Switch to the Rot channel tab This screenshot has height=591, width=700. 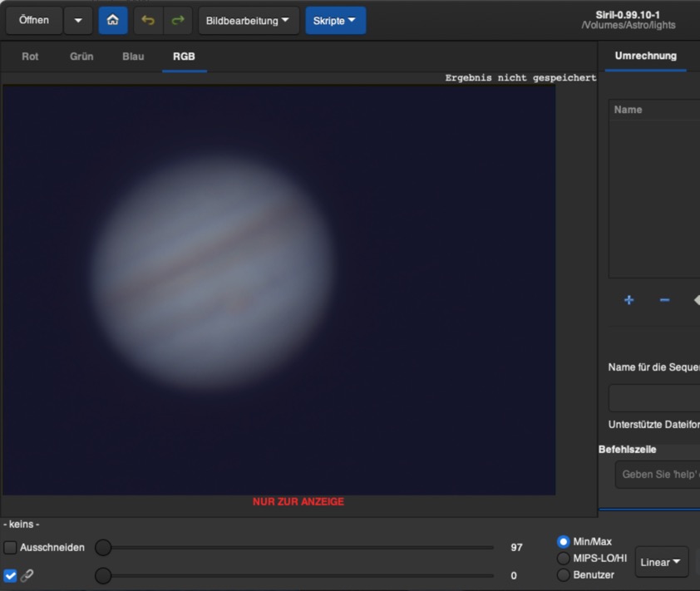[x=30, y=57]
